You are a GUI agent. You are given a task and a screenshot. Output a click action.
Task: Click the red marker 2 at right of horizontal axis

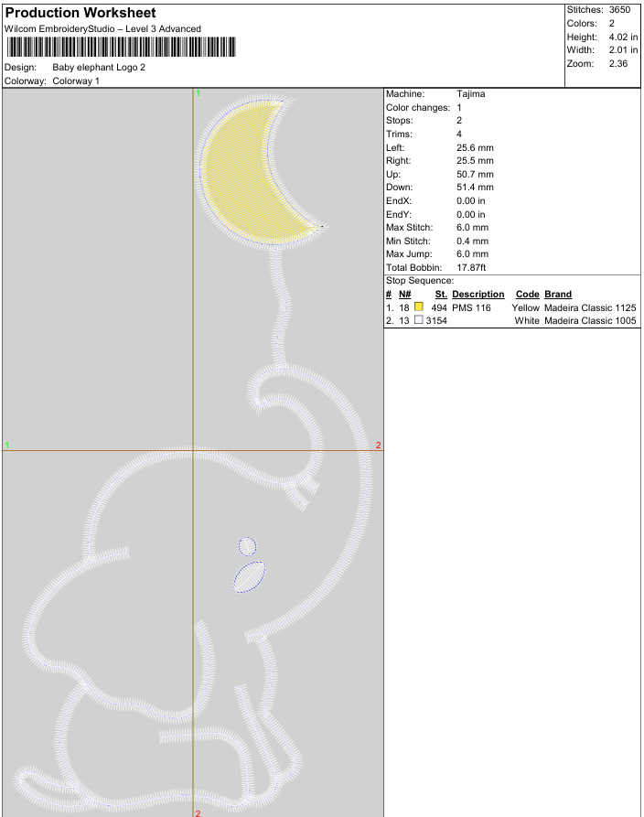(x=378, y=446)
